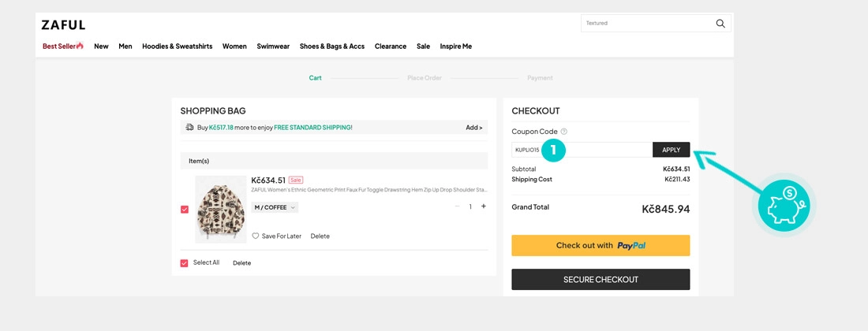Increase item quantity with plus icon
Viewport: 868px width, 331px height.
(x=484, y=206)
